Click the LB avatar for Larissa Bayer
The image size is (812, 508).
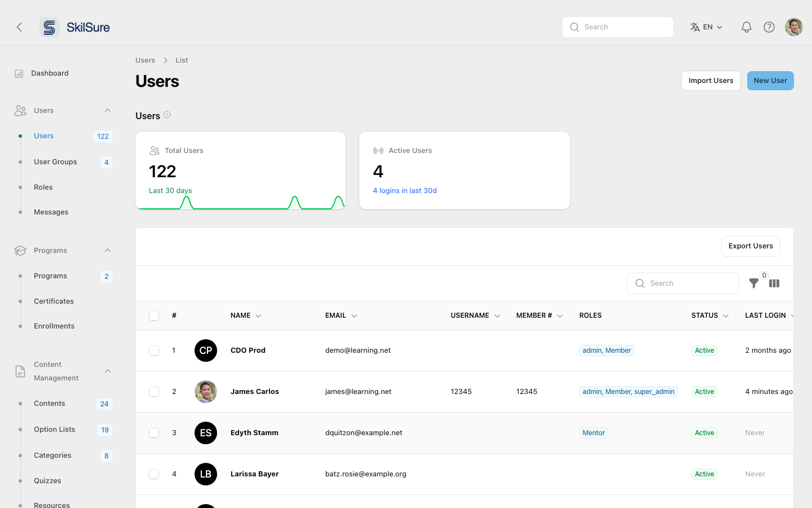(x=206, y=474)
